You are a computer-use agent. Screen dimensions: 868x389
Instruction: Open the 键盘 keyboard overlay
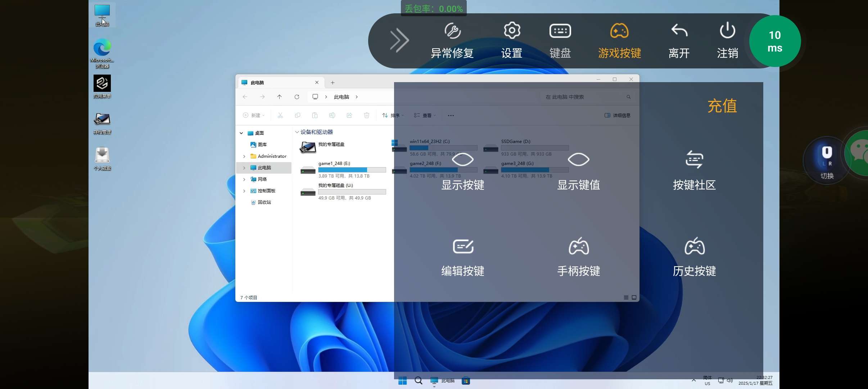[x=560, y=41]
